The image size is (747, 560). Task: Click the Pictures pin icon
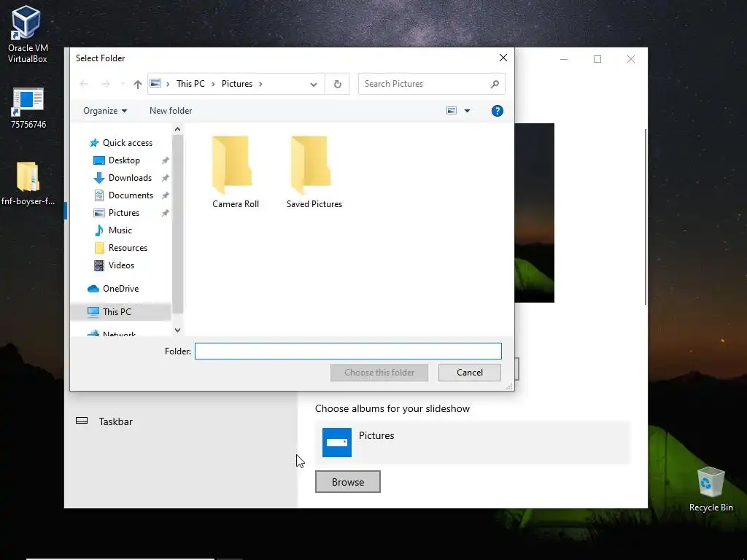click(165, 214)
